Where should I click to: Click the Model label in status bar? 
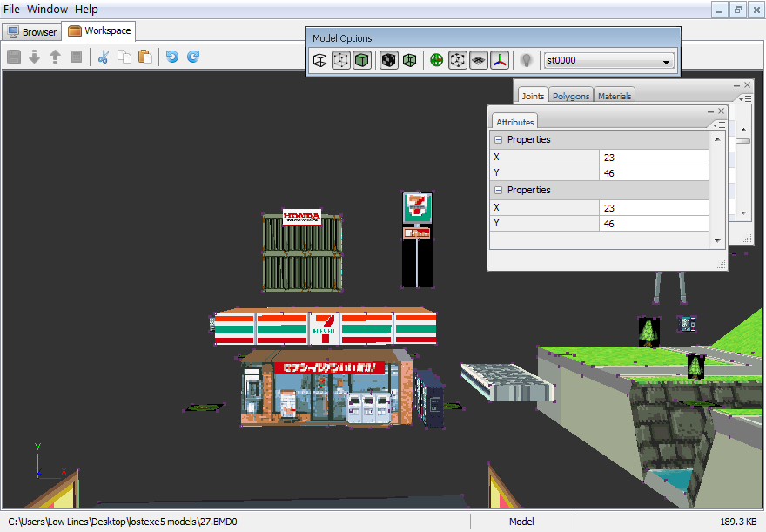coord(521,522)
